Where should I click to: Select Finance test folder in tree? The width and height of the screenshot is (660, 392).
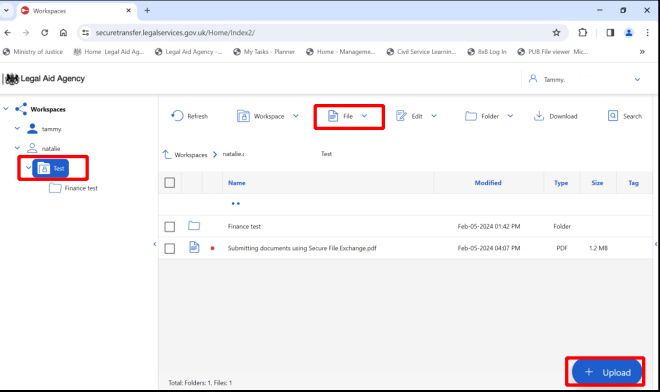[x=73, y=188]
